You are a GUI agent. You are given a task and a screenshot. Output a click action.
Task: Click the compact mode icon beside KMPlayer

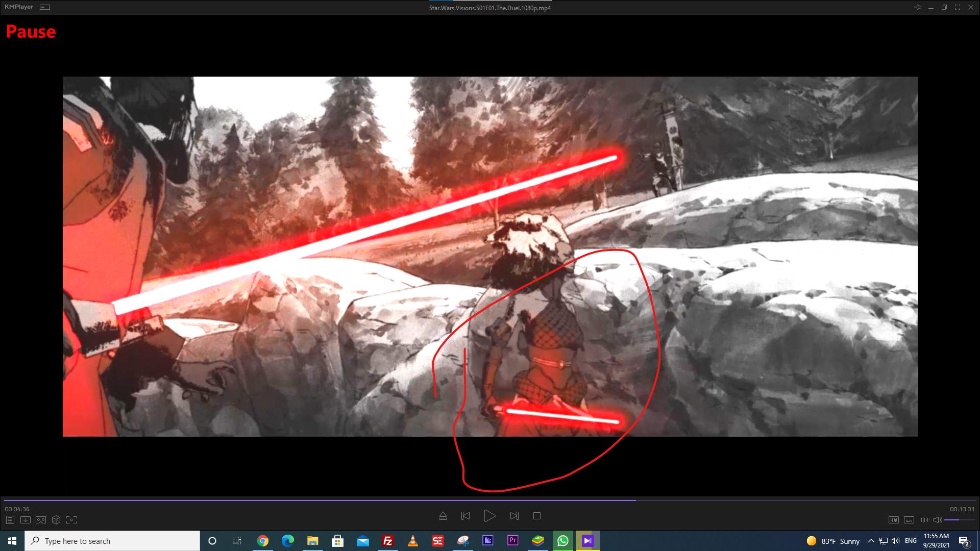point(45,7)
